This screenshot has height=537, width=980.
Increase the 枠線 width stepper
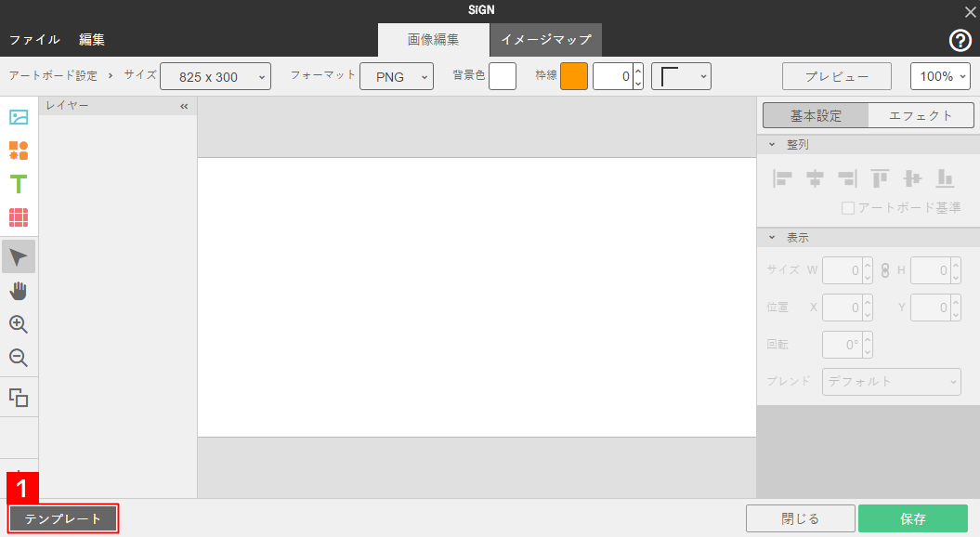pos(638,70)
